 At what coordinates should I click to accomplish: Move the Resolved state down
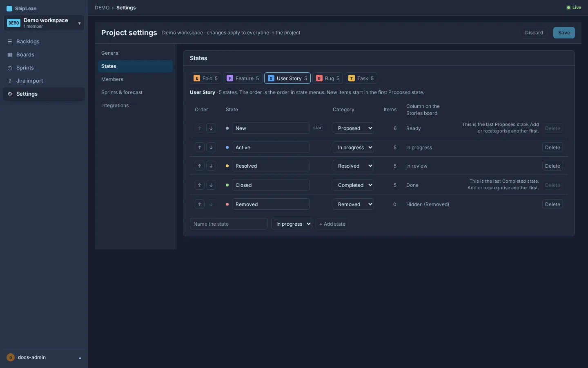pyautogui.click(x=211, y=166)
